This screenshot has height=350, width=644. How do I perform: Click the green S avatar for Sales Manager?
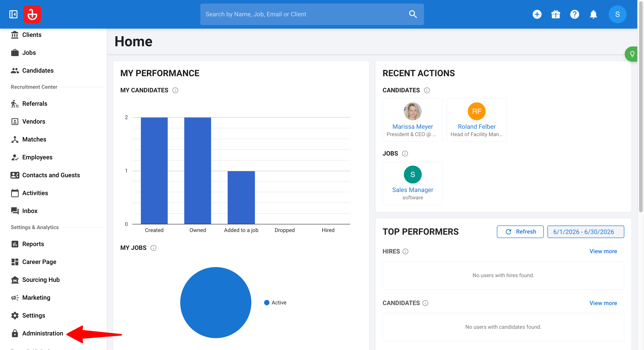(413, 174)
